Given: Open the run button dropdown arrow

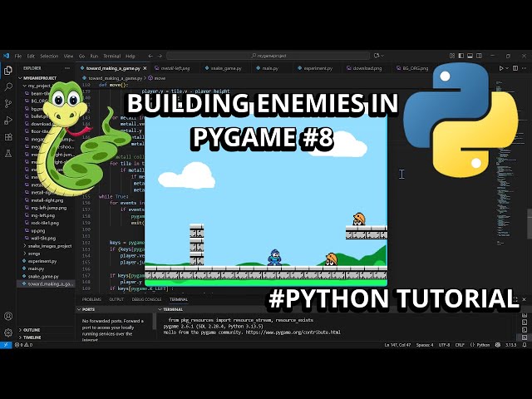Looking at the screenshot, I should point(508,68).
